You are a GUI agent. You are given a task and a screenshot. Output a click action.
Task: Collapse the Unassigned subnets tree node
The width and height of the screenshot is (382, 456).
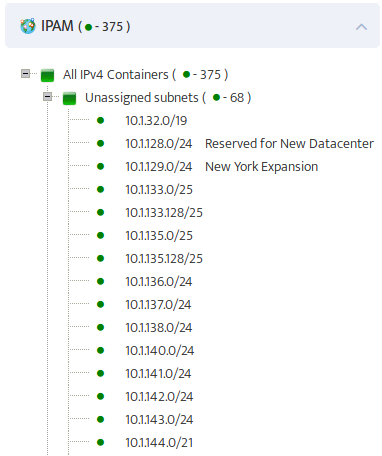[x=48, y=97]
